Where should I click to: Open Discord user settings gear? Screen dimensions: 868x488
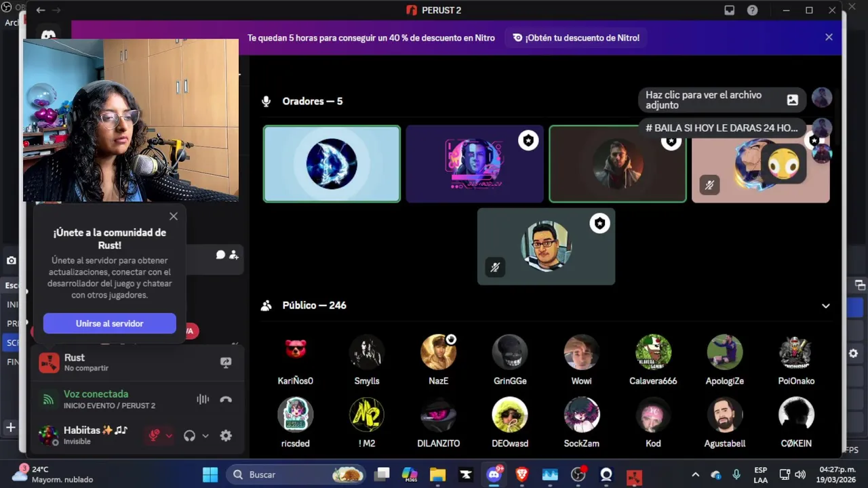[x=226, y=436]
